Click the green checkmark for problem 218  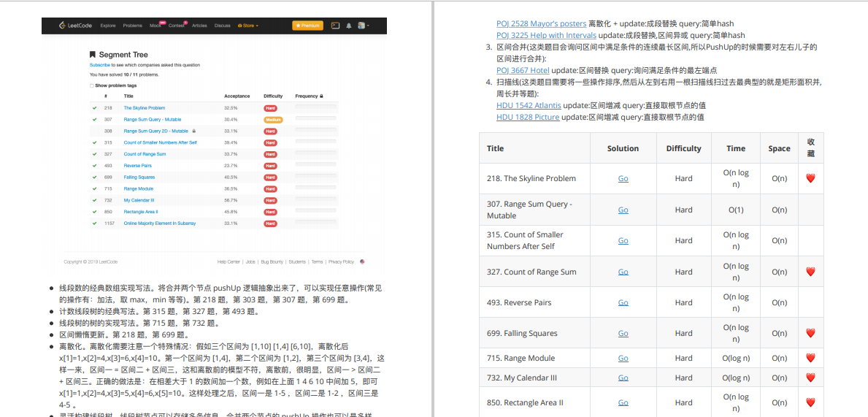pyautogui.click(x=94, y=108)
